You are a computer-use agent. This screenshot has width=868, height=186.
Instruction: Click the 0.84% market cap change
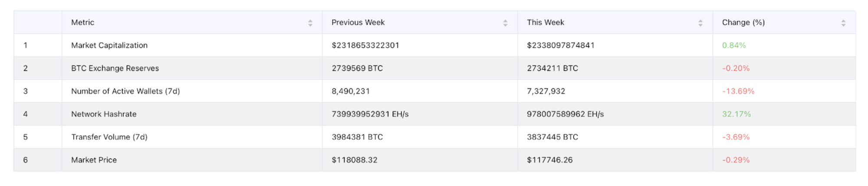(733, 46)
